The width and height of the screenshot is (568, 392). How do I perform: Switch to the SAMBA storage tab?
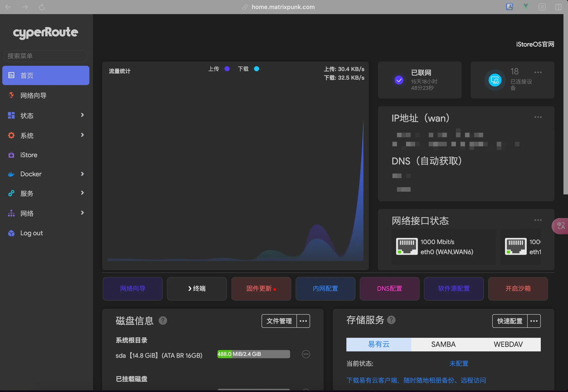click(443, 344)
